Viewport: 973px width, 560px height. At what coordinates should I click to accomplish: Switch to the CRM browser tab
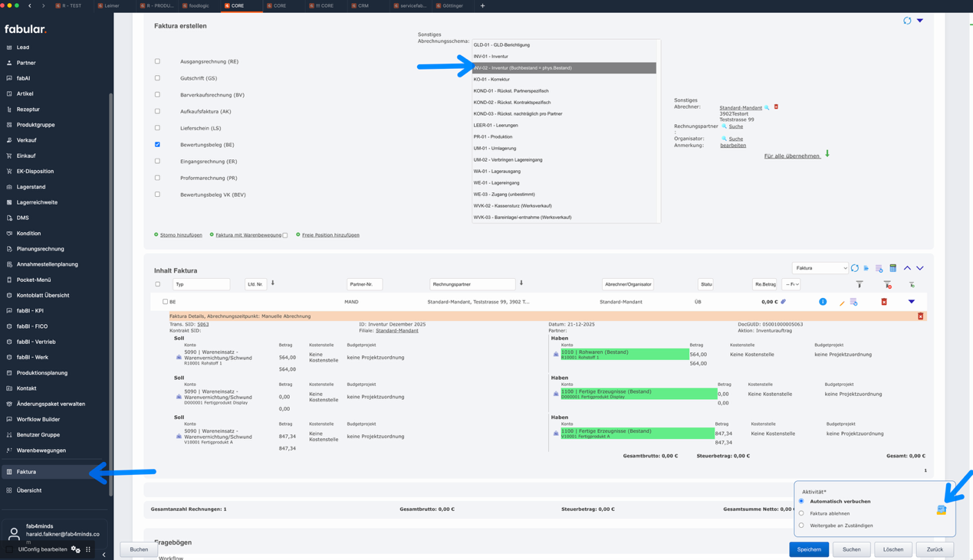(x=363, y=5)
